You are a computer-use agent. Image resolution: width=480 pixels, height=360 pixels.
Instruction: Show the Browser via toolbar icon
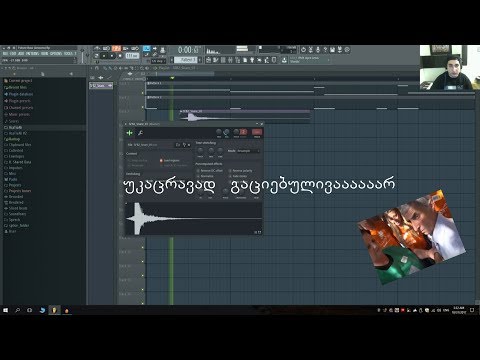(238, 60)
